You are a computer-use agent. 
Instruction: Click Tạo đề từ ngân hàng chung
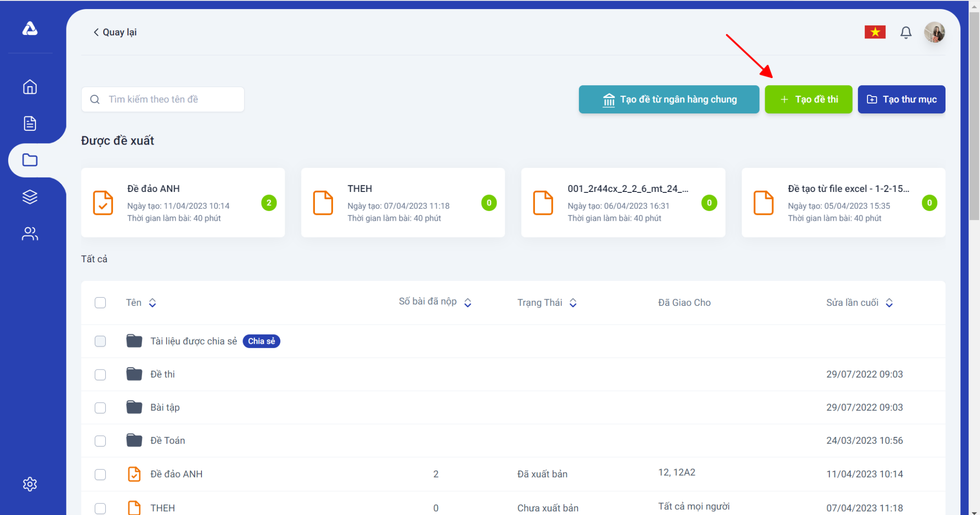(668, 100)
